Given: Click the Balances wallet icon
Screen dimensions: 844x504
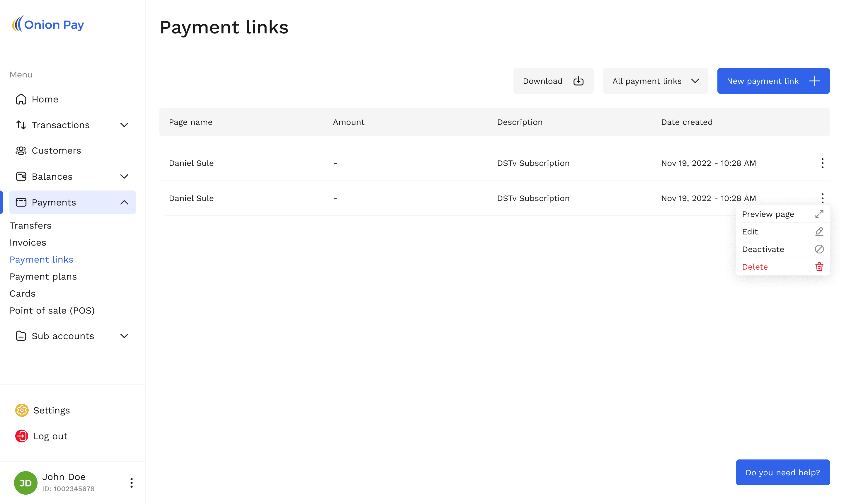Looking at the screenshot, I should tap(21, 177).
